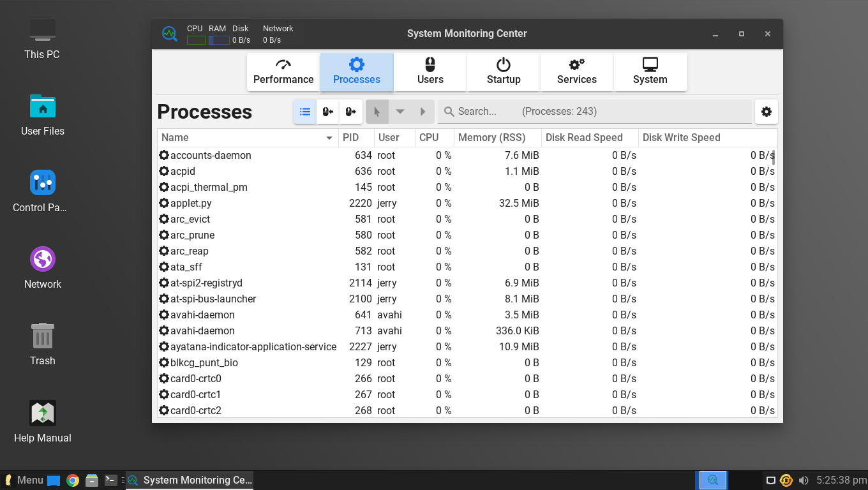The width and height of the screenshot is (868, 490).
Task: Click show desktop icon in taskbar
Action: [x=54, y=480]
